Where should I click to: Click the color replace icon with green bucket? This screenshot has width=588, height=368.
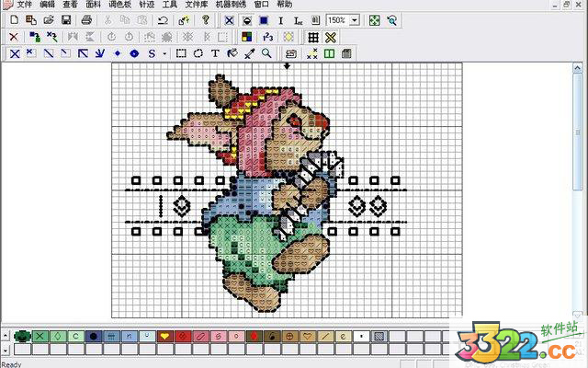35,37
